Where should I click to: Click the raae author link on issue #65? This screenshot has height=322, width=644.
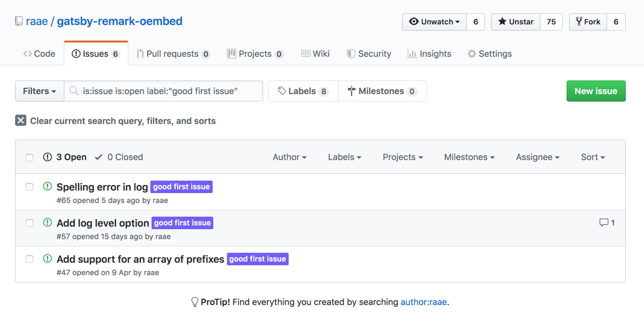point(160,201)
